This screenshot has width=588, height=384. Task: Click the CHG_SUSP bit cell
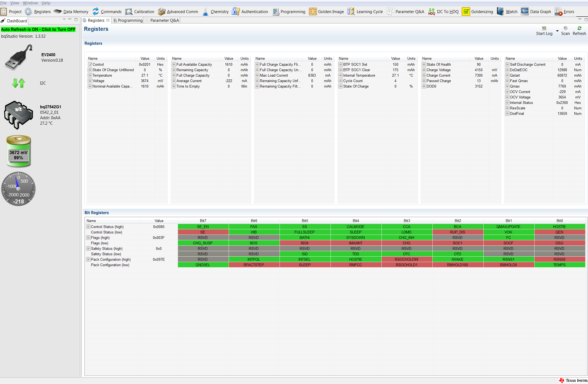coord(203,243)
